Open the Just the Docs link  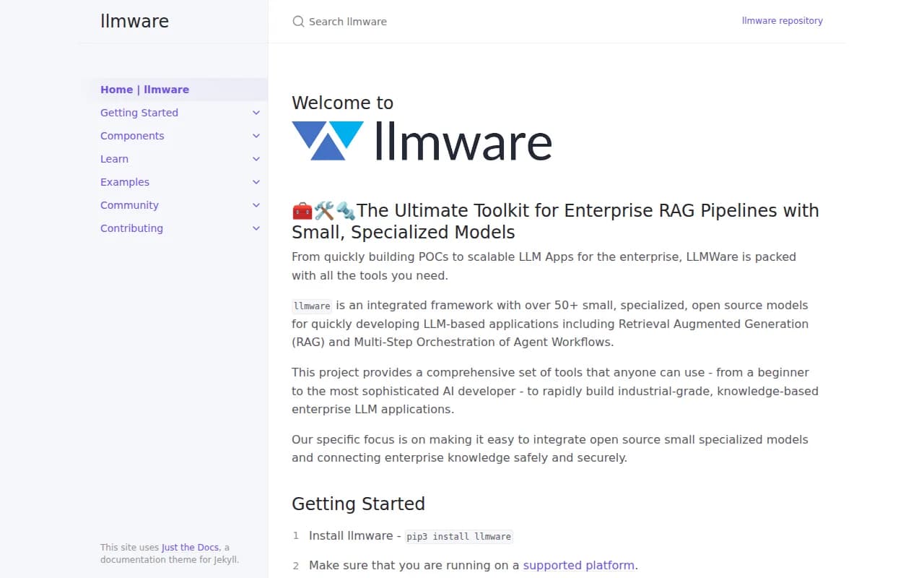pyautogui.click(x=190, y=548)
